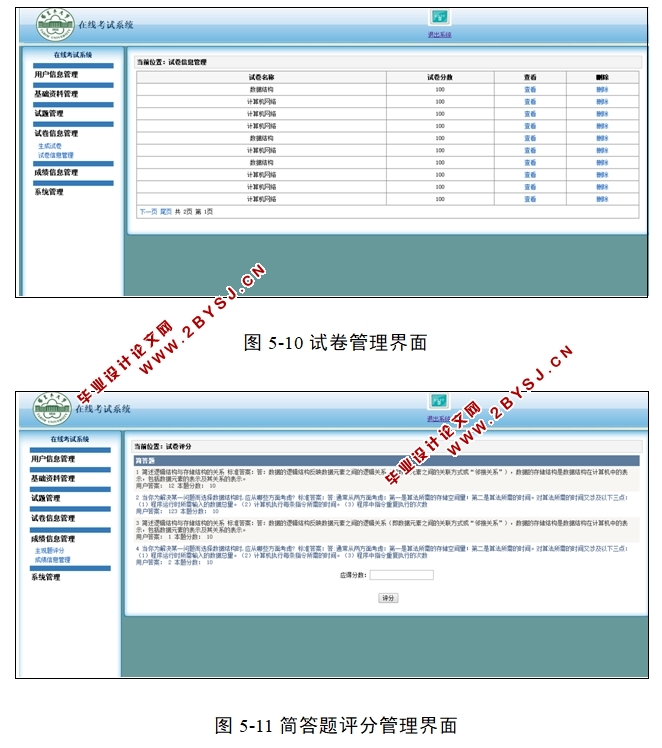
Task: Select the 试卷信息管理 submenu link
Action: 56,155
